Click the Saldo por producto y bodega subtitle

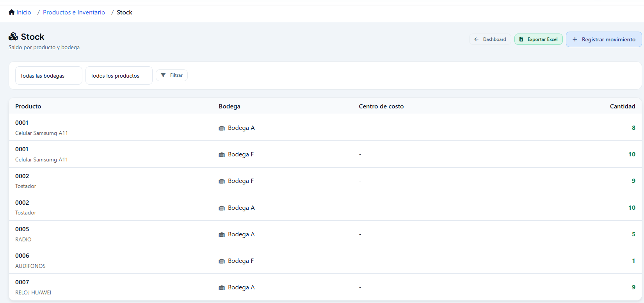(x=44, y=47)
